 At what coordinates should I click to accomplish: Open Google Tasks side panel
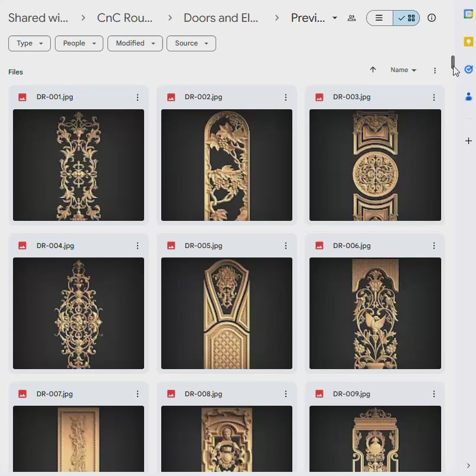[468, 70]
